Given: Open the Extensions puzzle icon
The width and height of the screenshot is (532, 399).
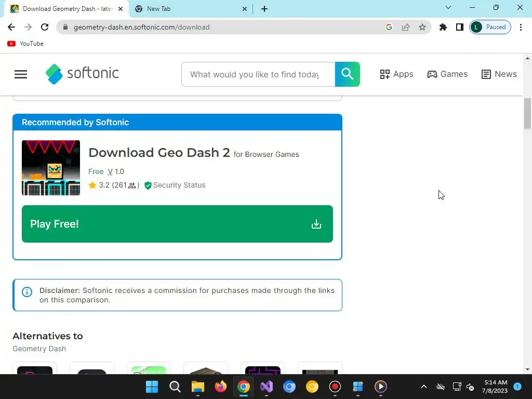Looking at the screenshot, I should (443, 27).
